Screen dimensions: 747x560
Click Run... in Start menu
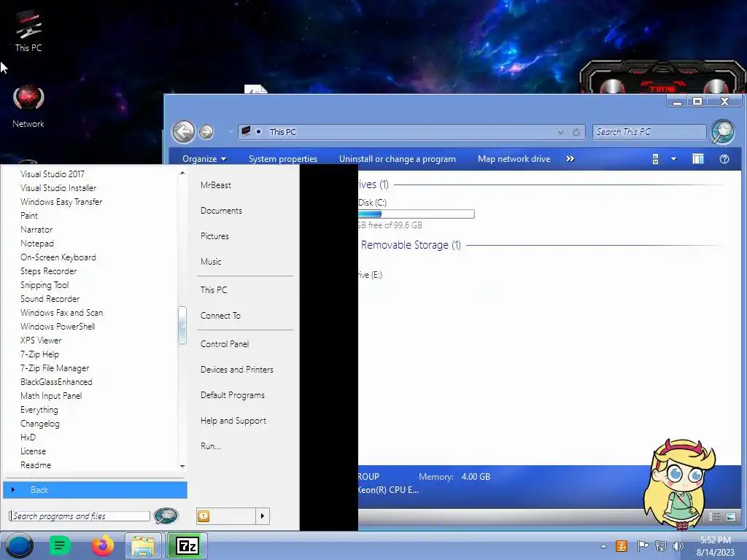tap(211, 446)
